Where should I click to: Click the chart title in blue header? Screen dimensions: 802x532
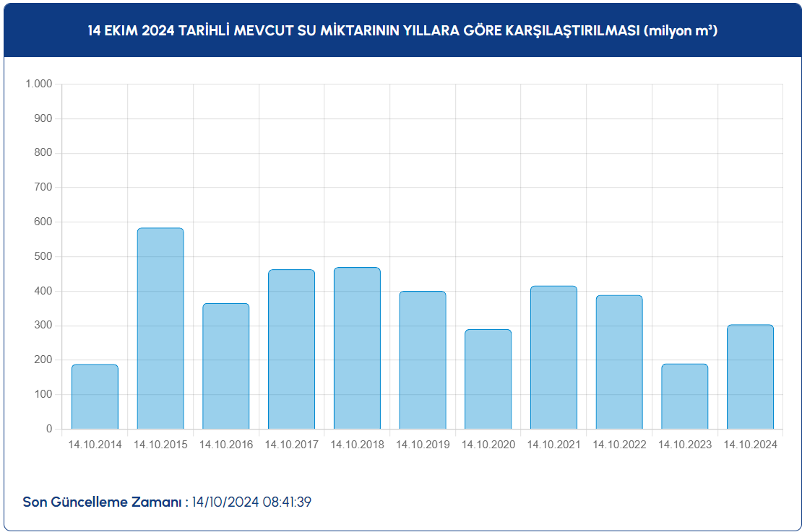(402, 31)
